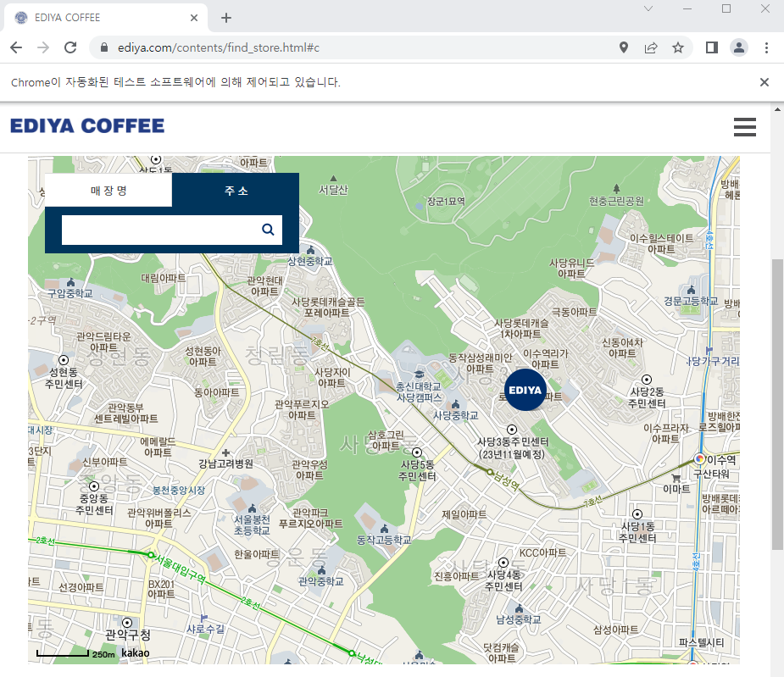Bookmark this page with the star icon

click(677, 47)
